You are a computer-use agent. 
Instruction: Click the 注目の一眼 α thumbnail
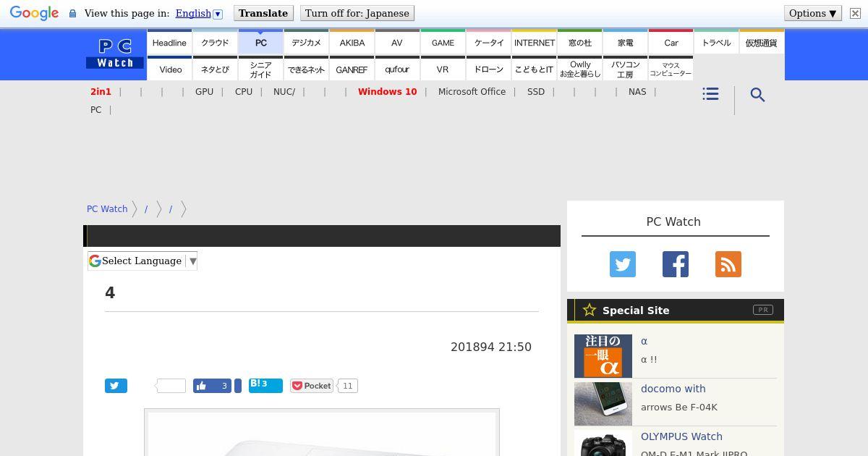point(603,356)
